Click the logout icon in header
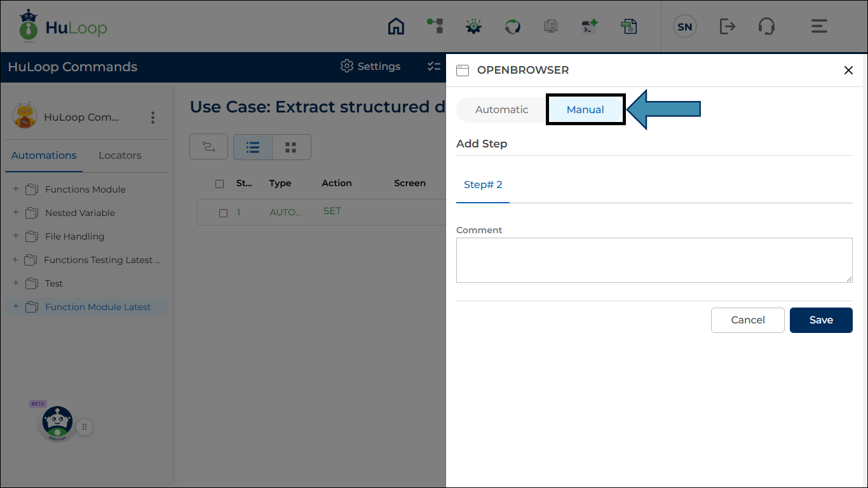This screenshot has width=868, height=488. tap(728, 26)
